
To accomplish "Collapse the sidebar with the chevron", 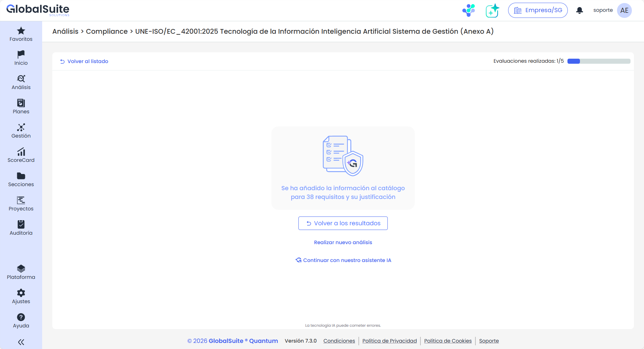I will (x=21, y=342).
